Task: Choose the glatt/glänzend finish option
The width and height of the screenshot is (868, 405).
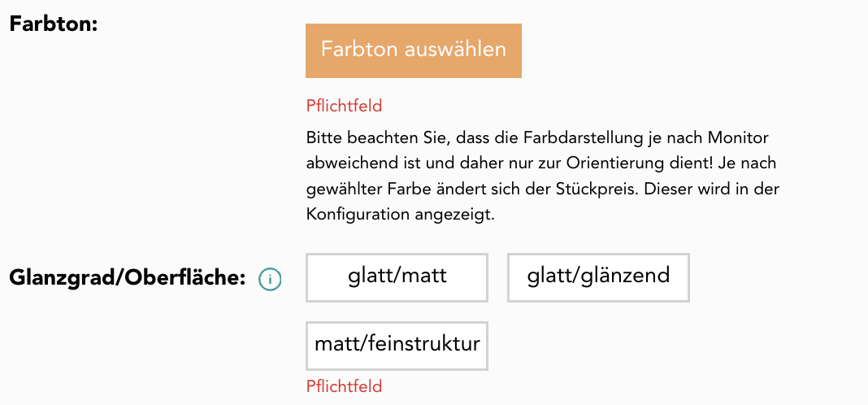Action: pos(598,277)
